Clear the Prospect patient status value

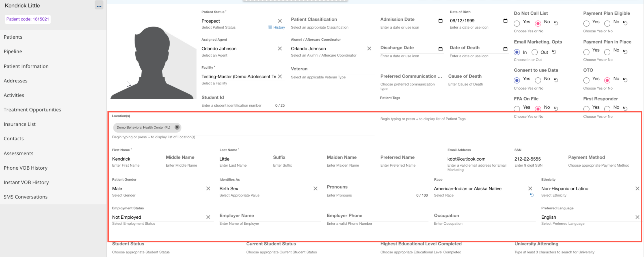tap(280, 21)
